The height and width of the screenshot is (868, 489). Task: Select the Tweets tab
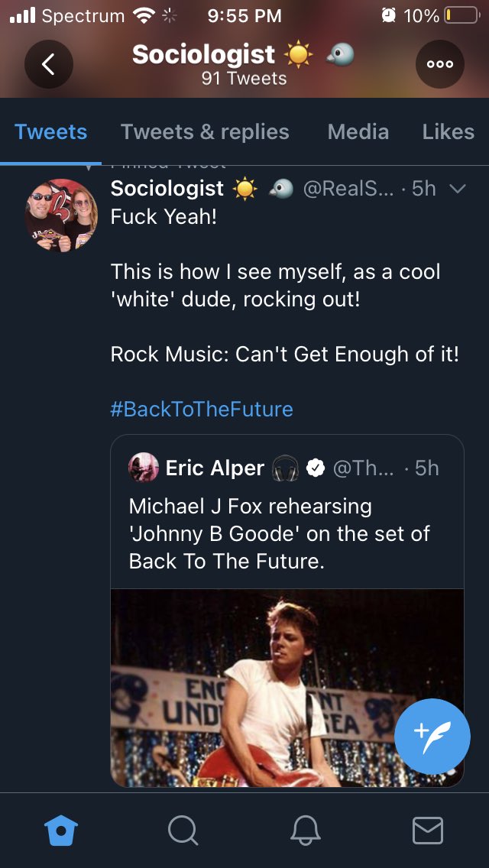click(x=51, y=132)
